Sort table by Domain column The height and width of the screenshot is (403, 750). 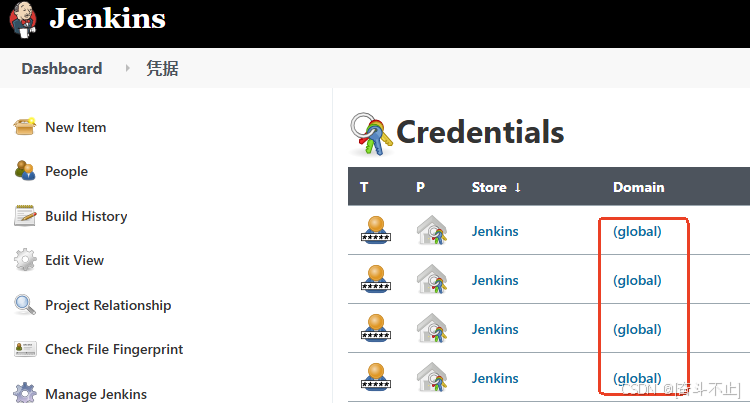639,187
